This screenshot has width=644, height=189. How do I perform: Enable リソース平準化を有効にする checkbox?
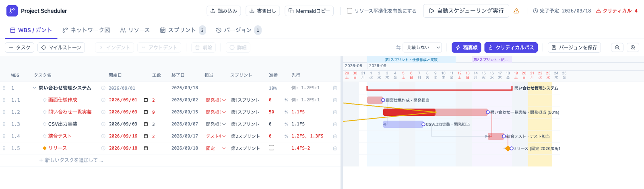coord(349,11)
